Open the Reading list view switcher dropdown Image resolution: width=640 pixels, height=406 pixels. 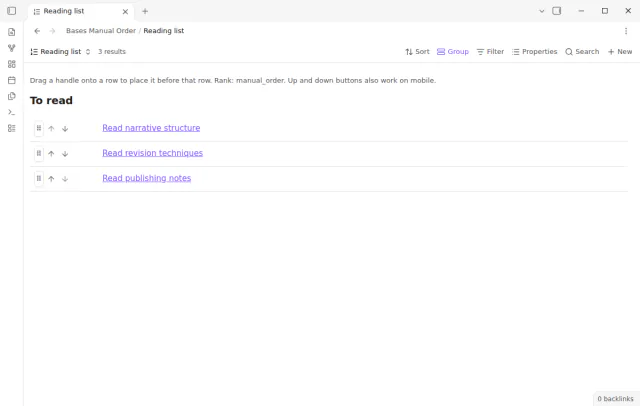(x=60, y=52)
